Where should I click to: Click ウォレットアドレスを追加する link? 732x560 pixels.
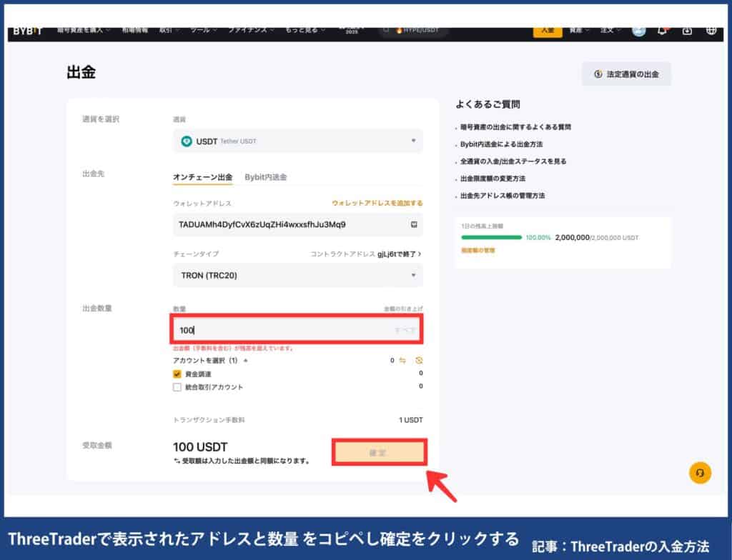point(377,203)
